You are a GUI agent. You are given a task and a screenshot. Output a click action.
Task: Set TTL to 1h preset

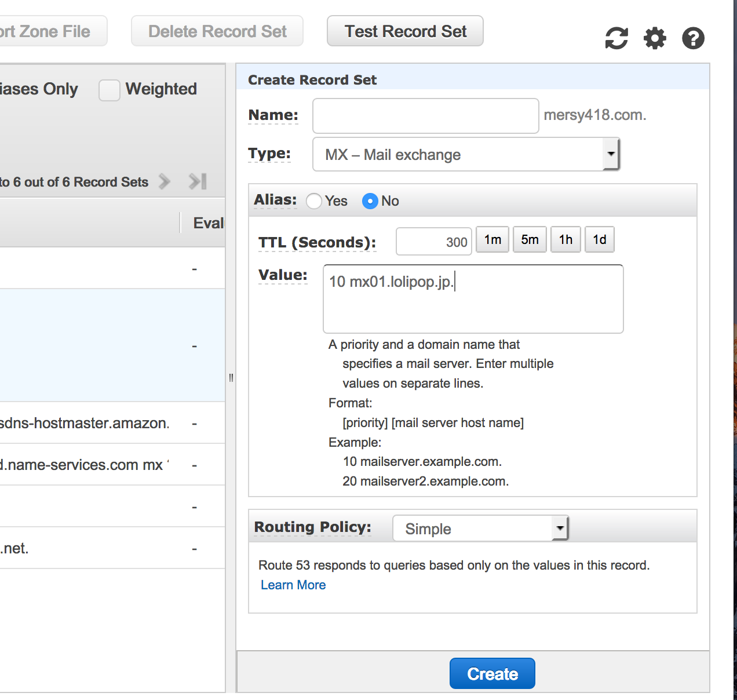(x=565, y=240)
